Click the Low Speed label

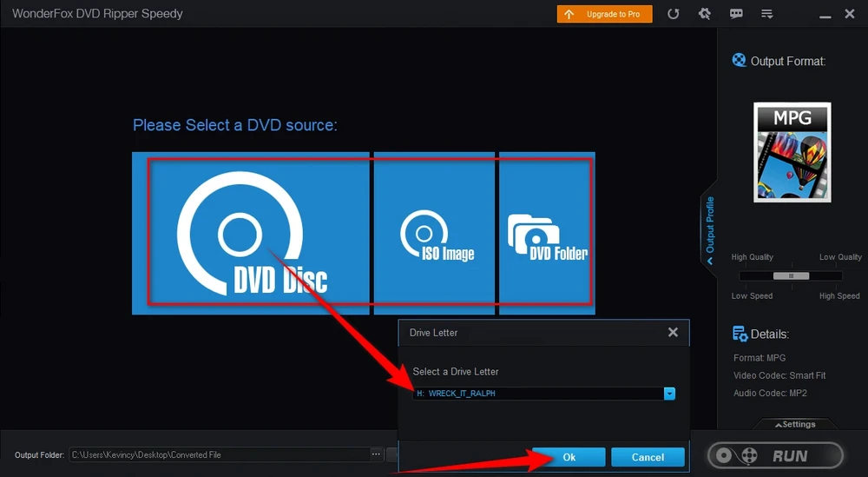(x=752, y=295)
